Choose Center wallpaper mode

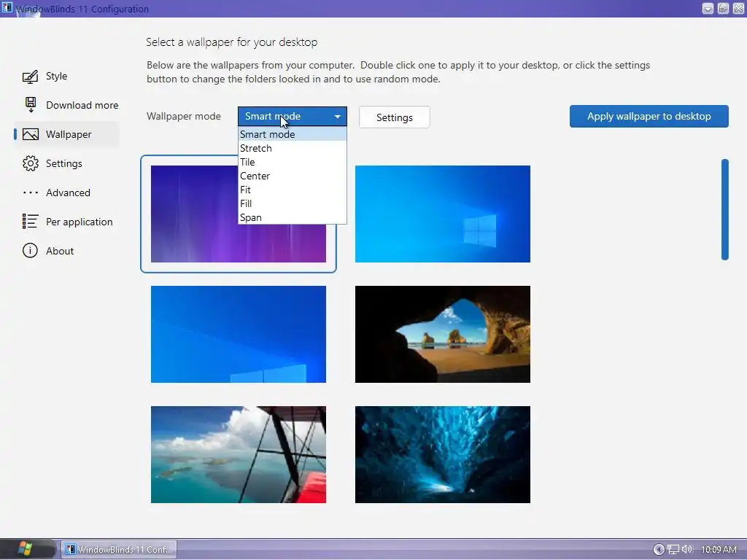point(292,176)
